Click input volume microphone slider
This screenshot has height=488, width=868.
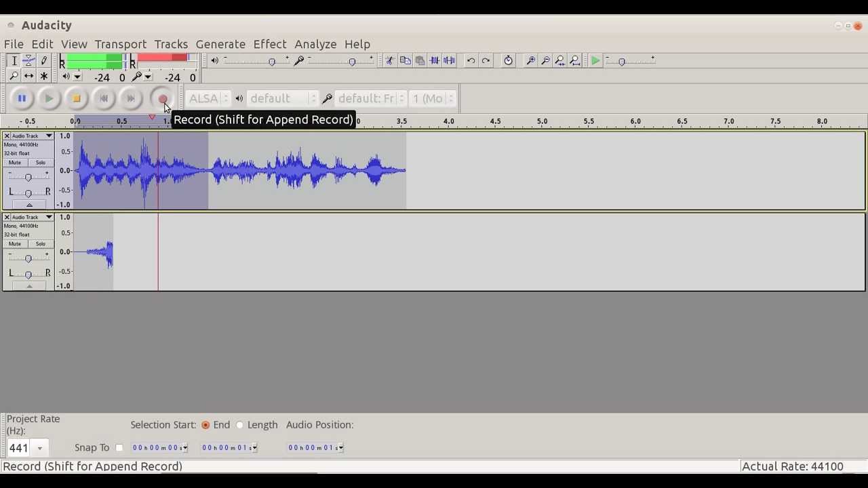[x=339, y=61]
